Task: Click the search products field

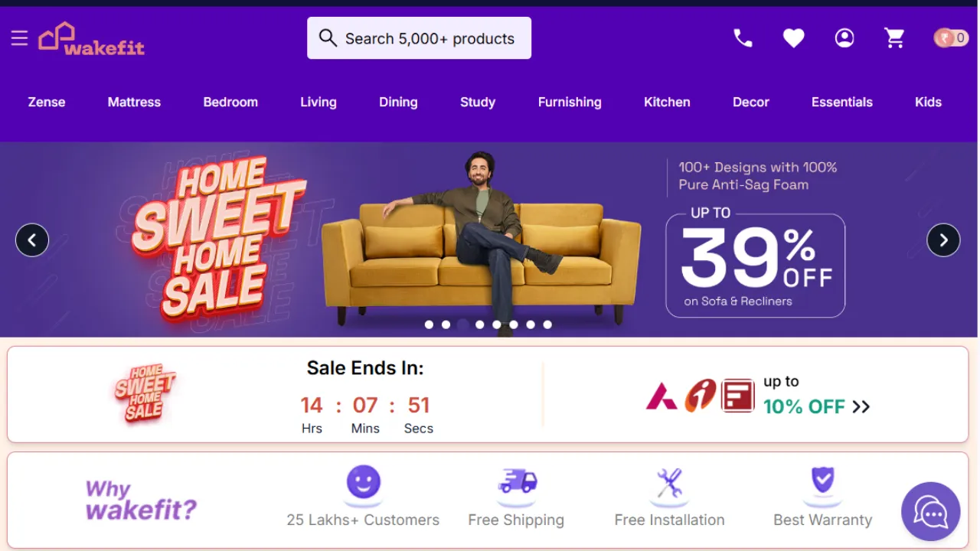Action: point(419,38)
